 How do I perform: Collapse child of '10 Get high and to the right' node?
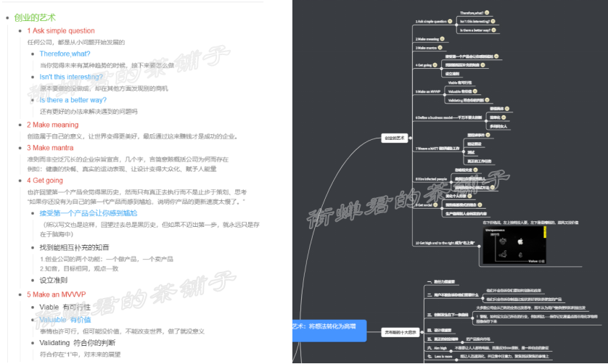(479, 246)
